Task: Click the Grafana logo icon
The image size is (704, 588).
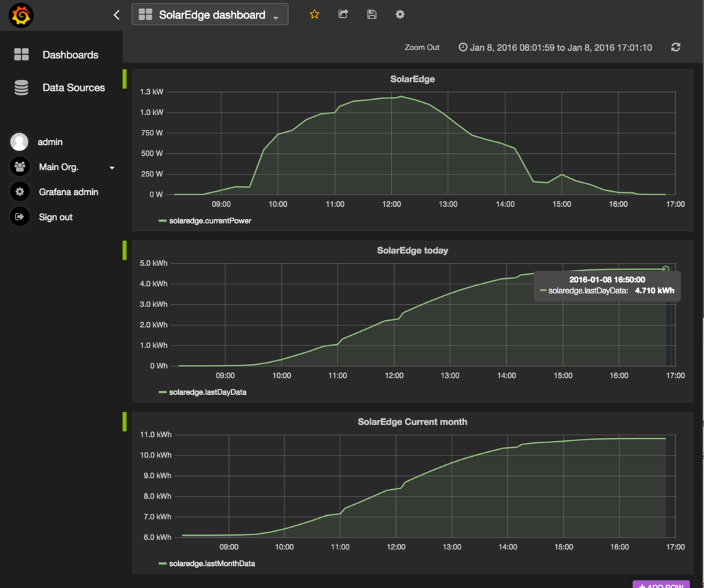Action: [x=21, y=15]
